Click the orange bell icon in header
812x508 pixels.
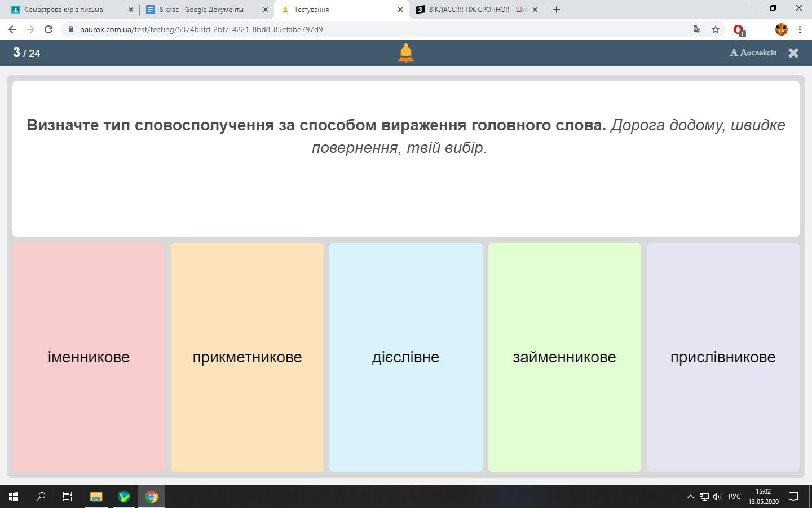click(405, 53)
